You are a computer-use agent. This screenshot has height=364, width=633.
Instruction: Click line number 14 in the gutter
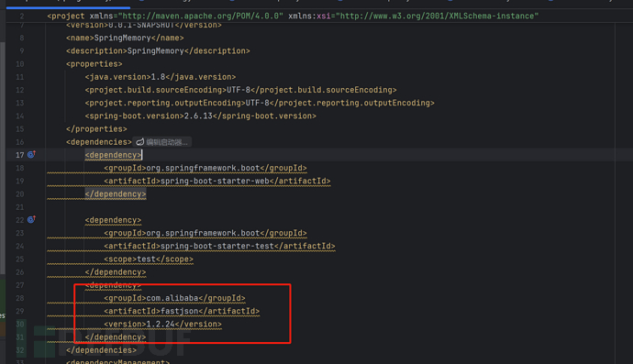[x=20, y=116]
